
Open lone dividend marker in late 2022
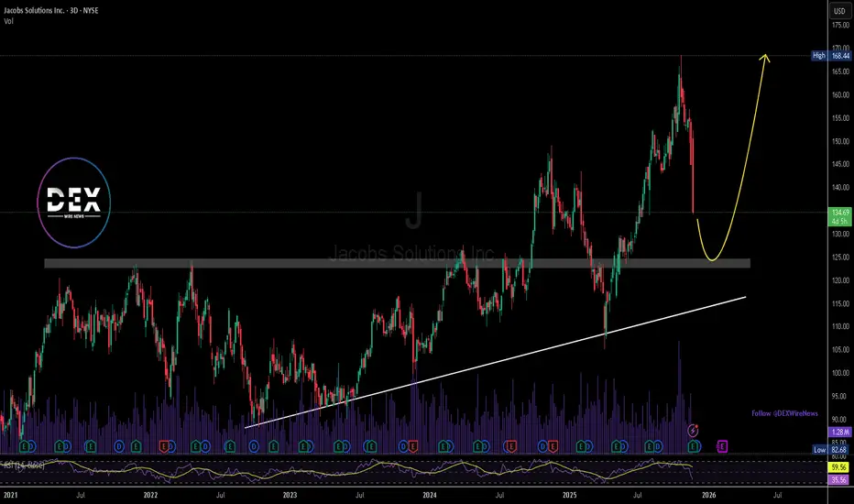pyautogui.click(x=254, y=447)
